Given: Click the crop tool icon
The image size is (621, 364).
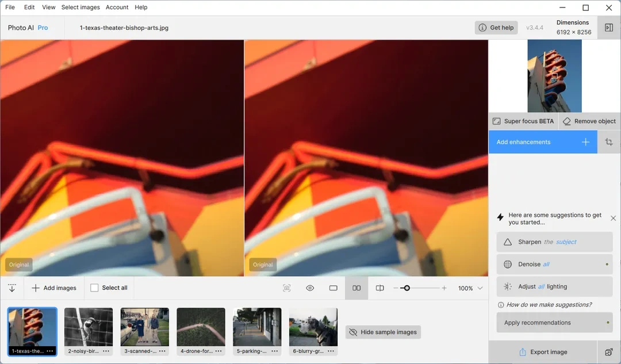Looking at the screenshot, I should (609, 142).
